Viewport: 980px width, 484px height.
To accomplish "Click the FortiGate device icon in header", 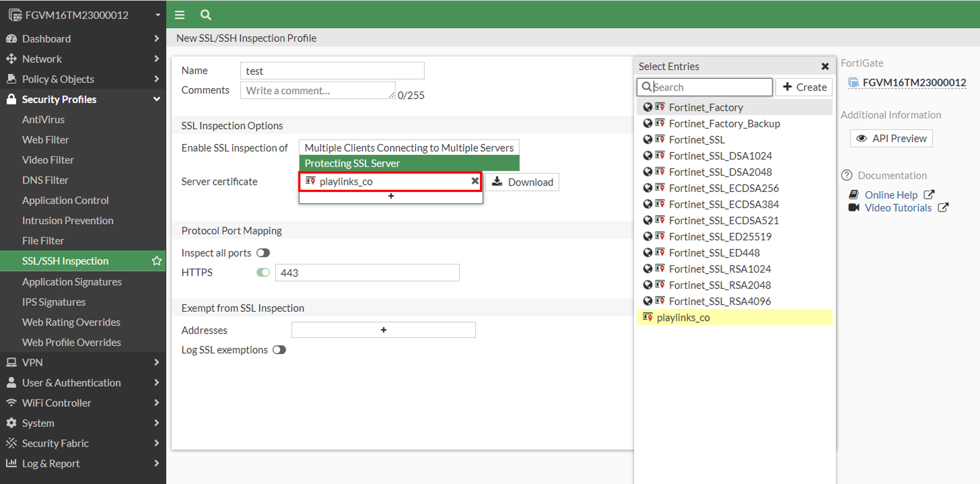I will coord(15,15).
